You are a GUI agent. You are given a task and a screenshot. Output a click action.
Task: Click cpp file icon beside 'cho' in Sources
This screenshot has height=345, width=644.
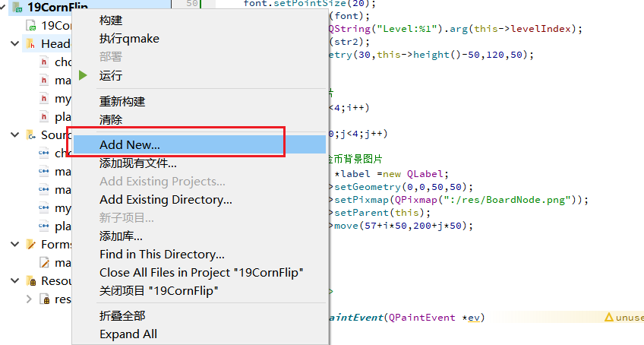coord(44,153)
